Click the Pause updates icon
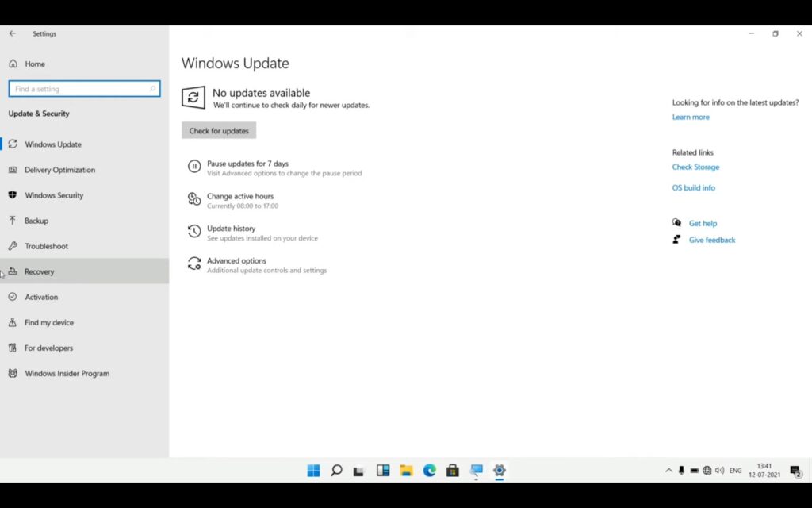The image size is (812, 508). pos(194,166)
